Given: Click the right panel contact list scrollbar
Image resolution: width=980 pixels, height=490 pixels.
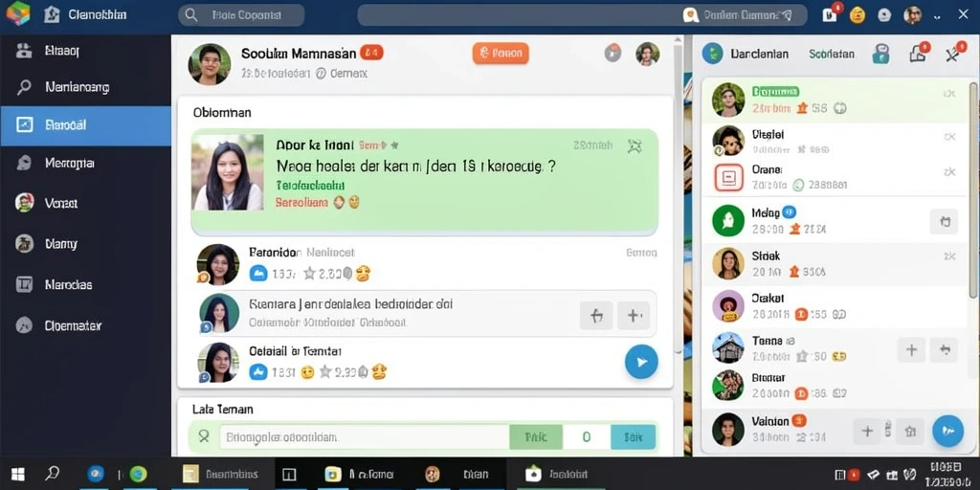Looking at the screenshot, I should click(x=973, y=190).
